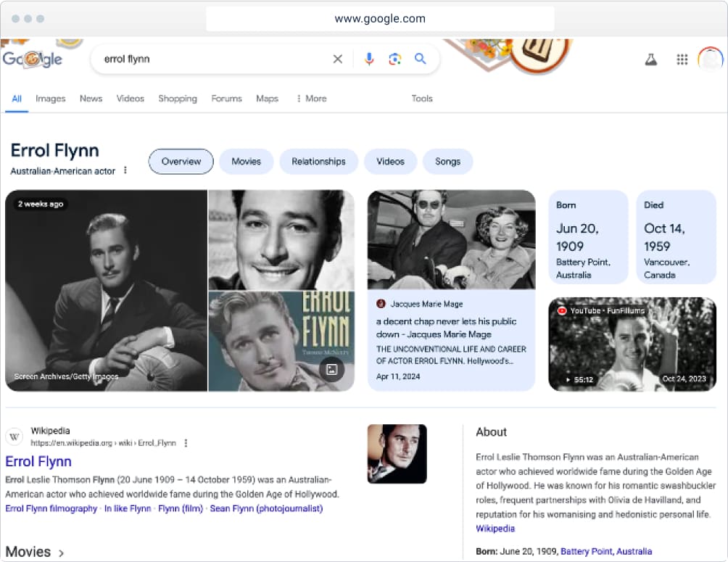Expand the More search filters menu

311,99
